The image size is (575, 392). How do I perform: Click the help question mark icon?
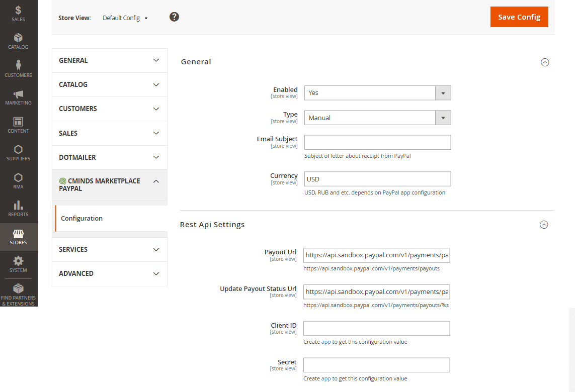(x=174, y=17)
